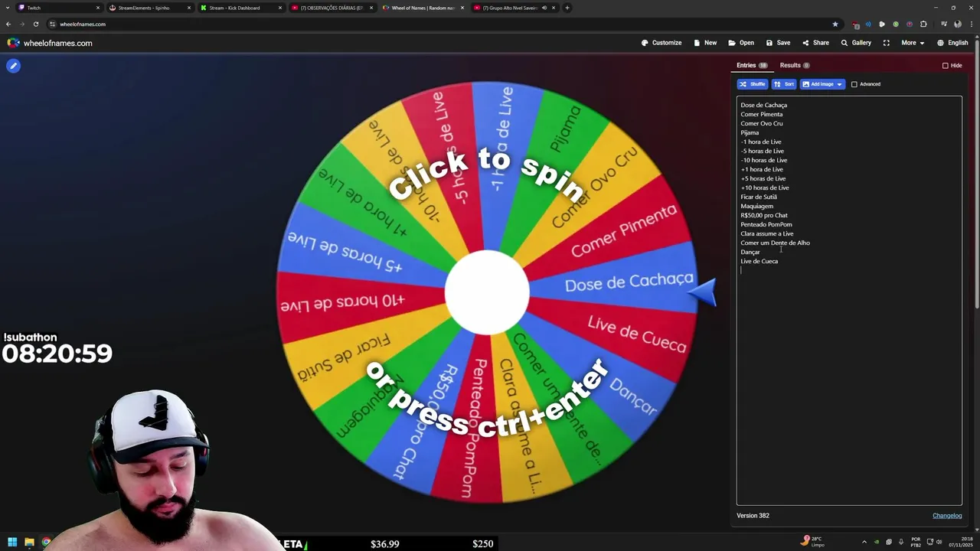Click the Share button
Image resolution: width=980 pixels, height=551 pixels.
tap(815, 43)
